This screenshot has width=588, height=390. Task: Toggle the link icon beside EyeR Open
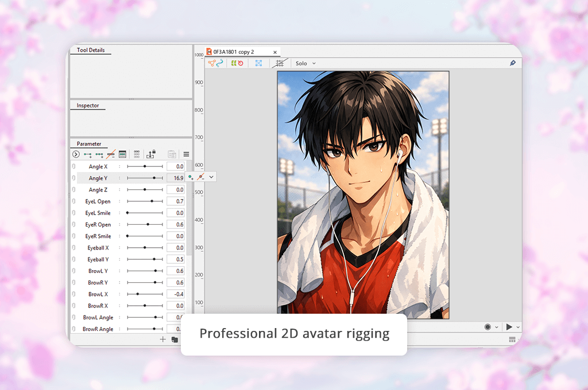click(74, 224)
